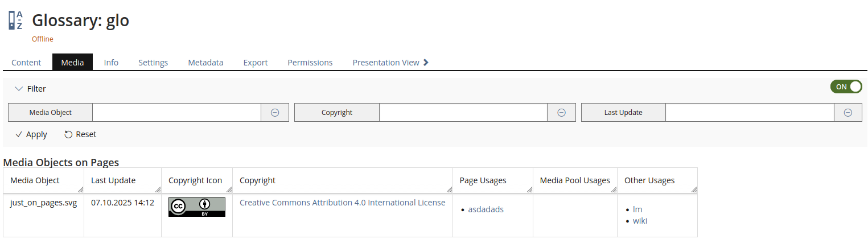Click the Glossary A-Z icon
The height and width of the screenshot is (243, 868).
coord(16,20)
